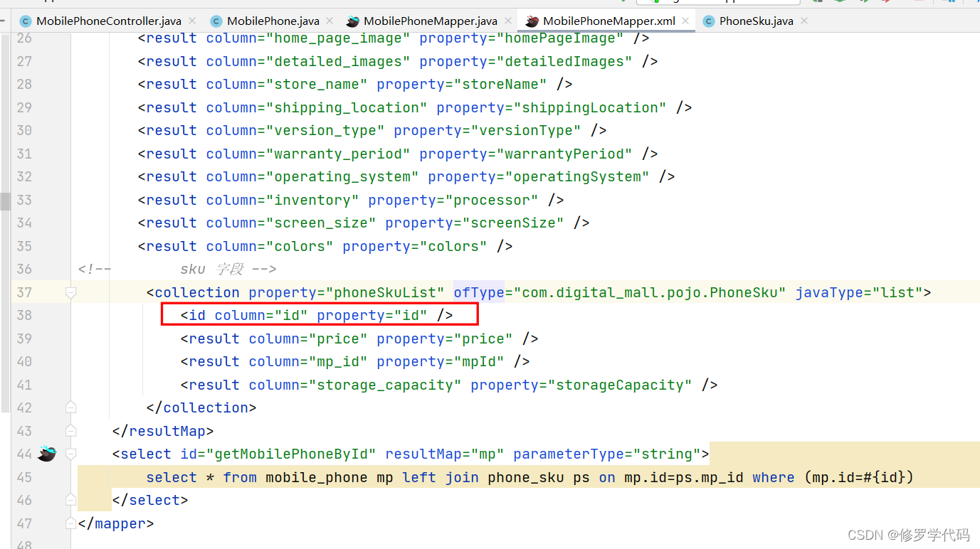Click "mpId" property value

(479, 361)
